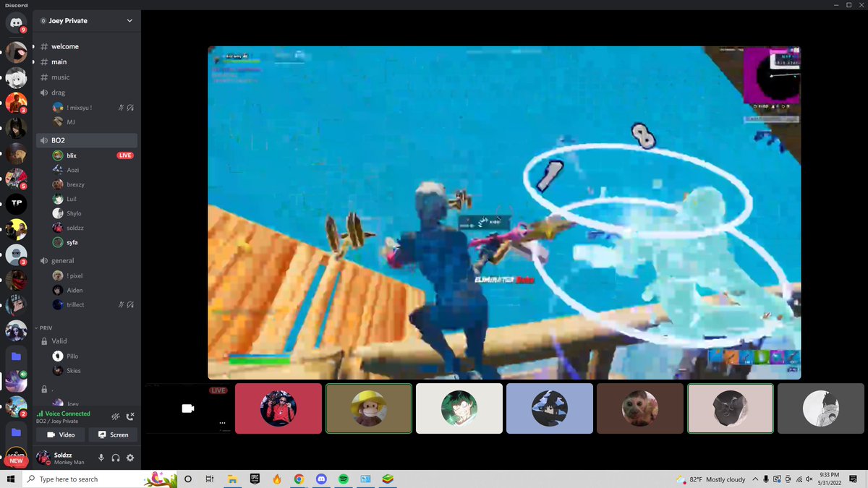Viewport: 868px width, 488px height.
Task: Open the welcome text channel
Action: pyautogui.click(x=87, y=46)
